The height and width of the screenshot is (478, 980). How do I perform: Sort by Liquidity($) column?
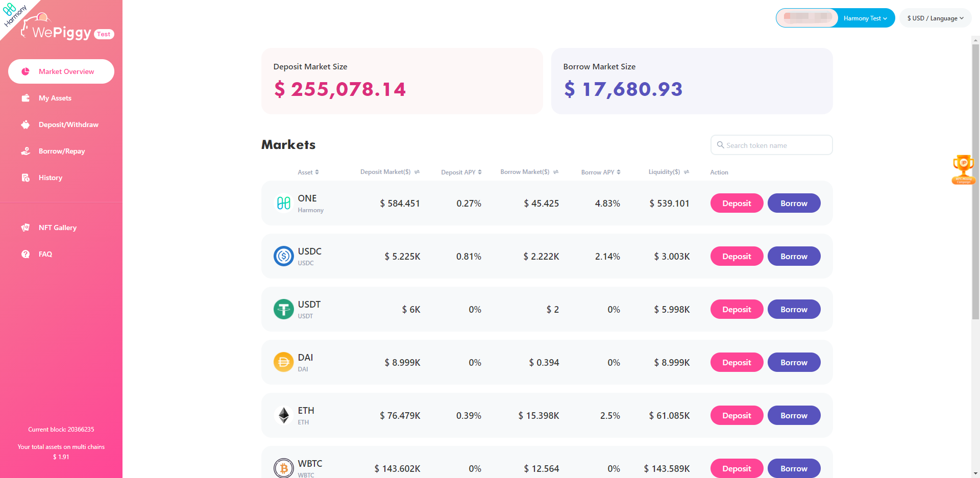pos(669,172)
